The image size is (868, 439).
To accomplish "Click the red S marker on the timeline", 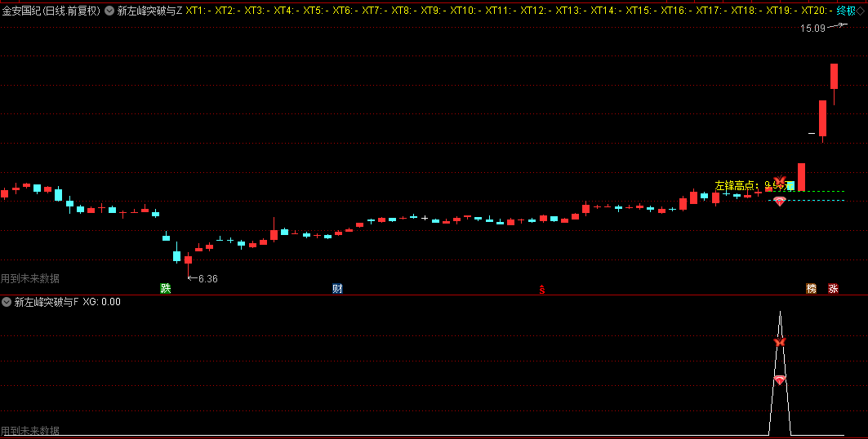I will pos(542,289).
